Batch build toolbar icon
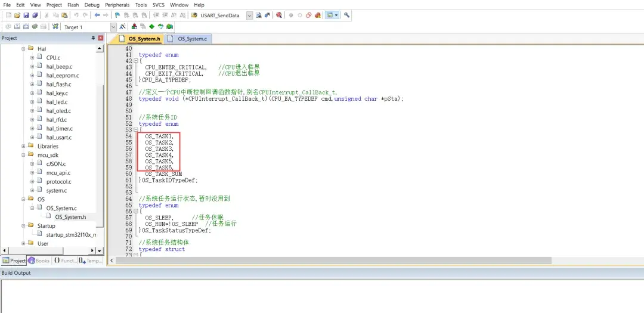 (35, 27)
